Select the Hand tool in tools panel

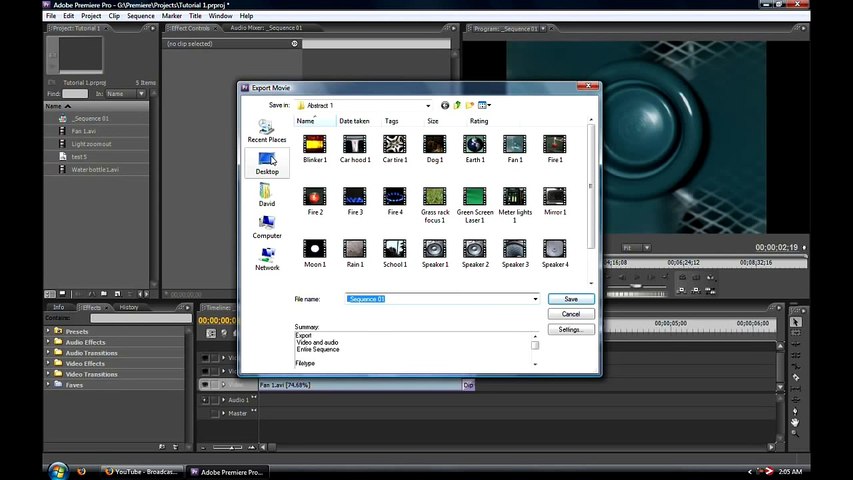click(x=795, y=422)
